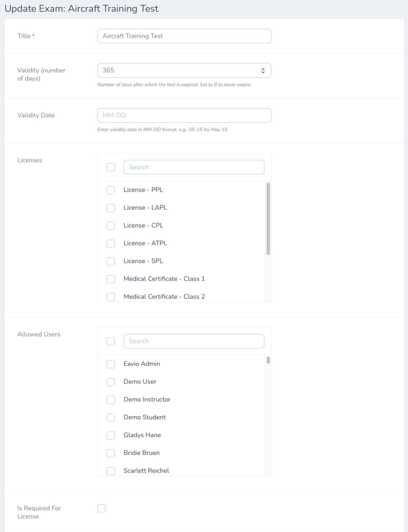Screen dimensions: 408x532
Task: Check the Demo Instructor checkbox
Action: point(111,400)
